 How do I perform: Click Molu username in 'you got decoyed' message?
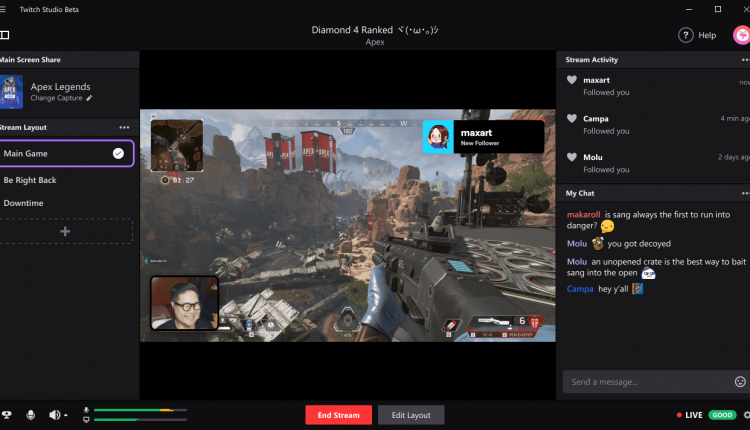(577, 244)
